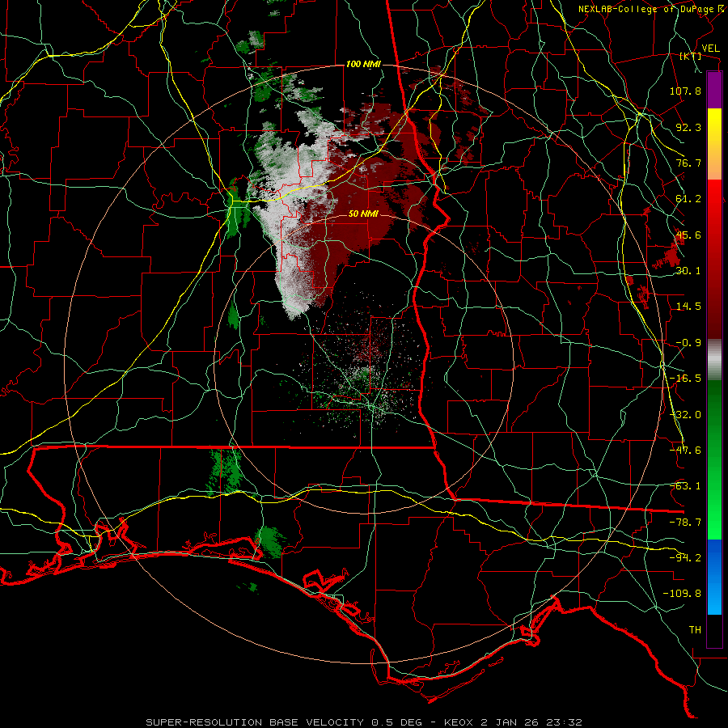Click the -94.2 legend value
The height and width of the screenshot is (728, 728).
click(x=685, y=557)
